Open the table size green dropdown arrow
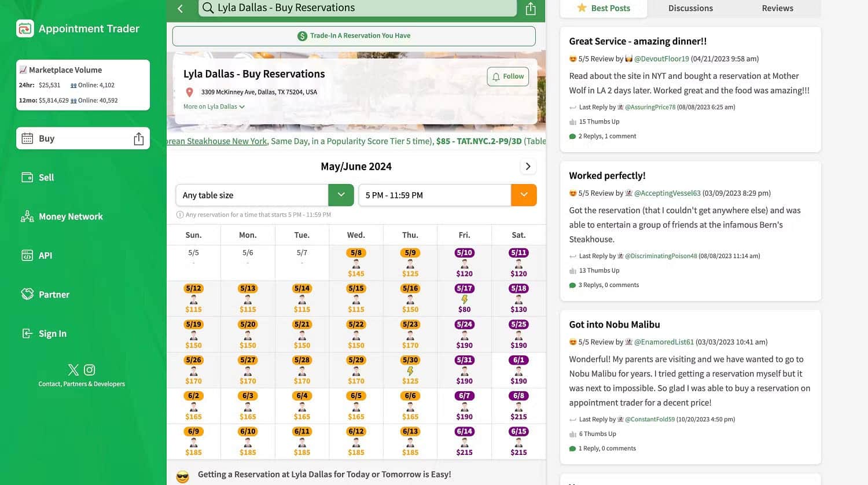Viewport: 868px width, 485px height. (341, 195)
